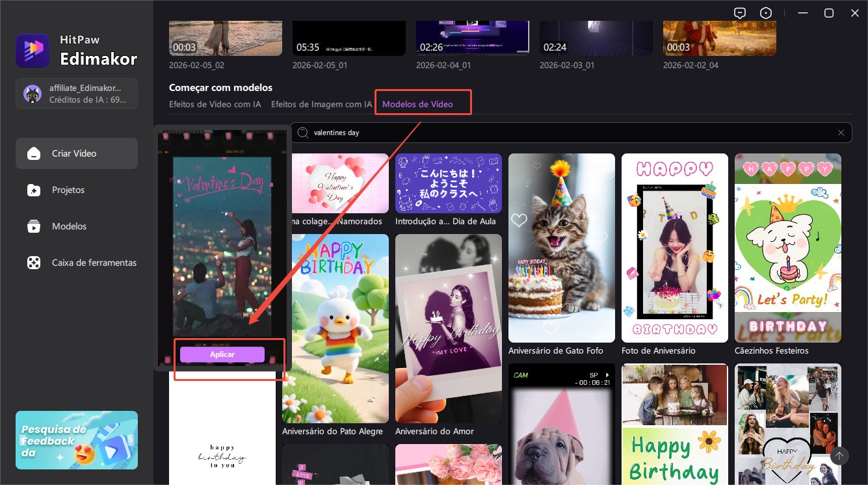The image size is (868, 485).
Task: Open the Projetos folder icon
Action: [33, 190]
